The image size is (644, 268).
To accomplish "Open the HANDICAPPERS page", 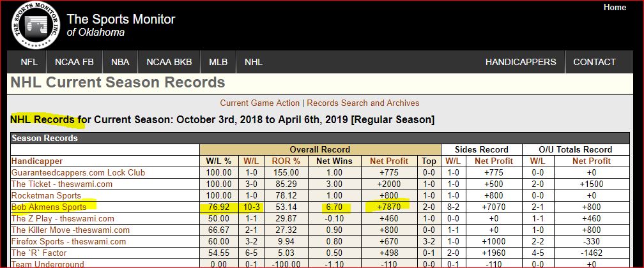I will pyautogui.click(x=520, y=63).
